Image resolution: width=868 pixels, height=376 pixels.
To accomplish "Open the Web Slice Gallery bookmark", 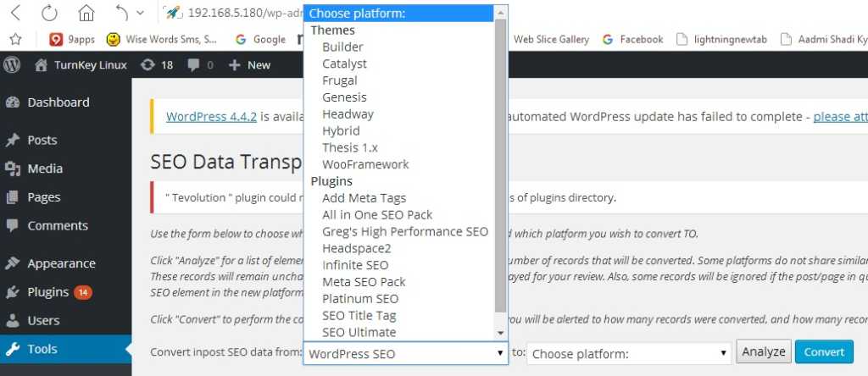I will (551, 39).
